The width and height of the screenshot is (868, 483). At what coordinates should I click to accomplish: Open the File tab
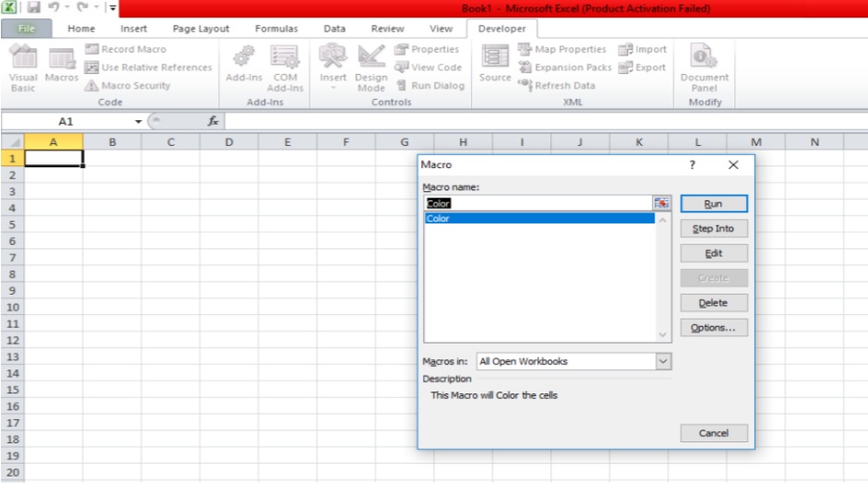(26, 29)
